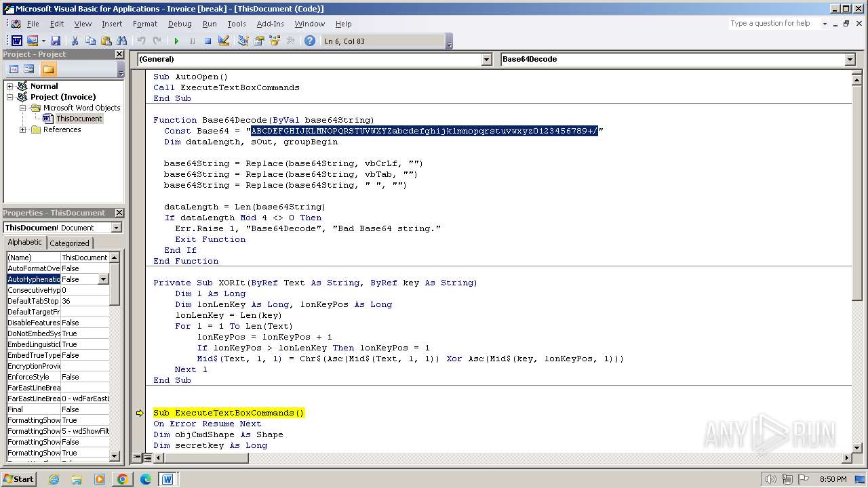The image size is (868, 488).
Task: Open the View menu
Action: (x=83, y=24)
